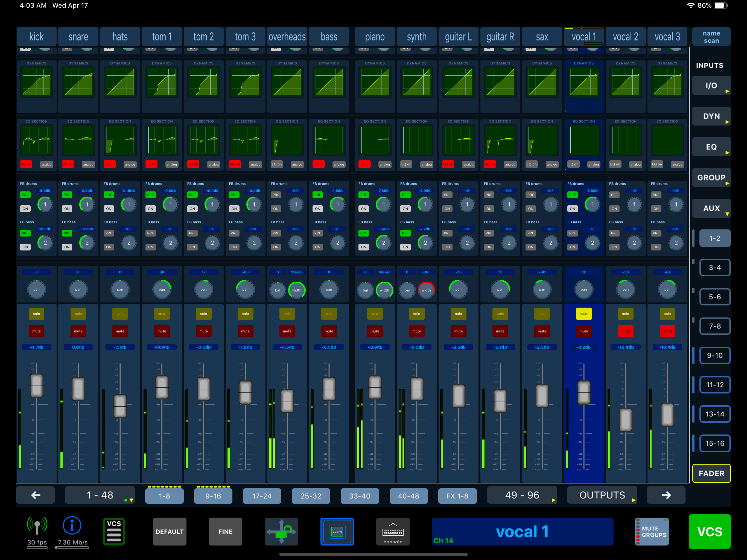
Task: Tap the FINE button
Action: tap(225, 531)
